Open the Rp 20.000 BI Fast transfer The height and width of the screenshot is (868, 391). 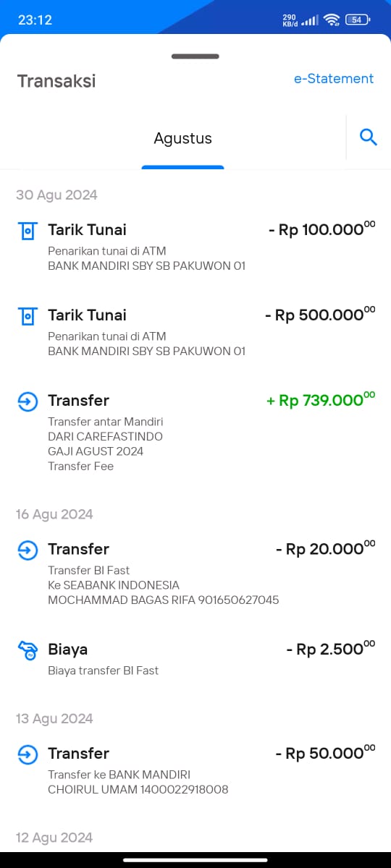195,574
